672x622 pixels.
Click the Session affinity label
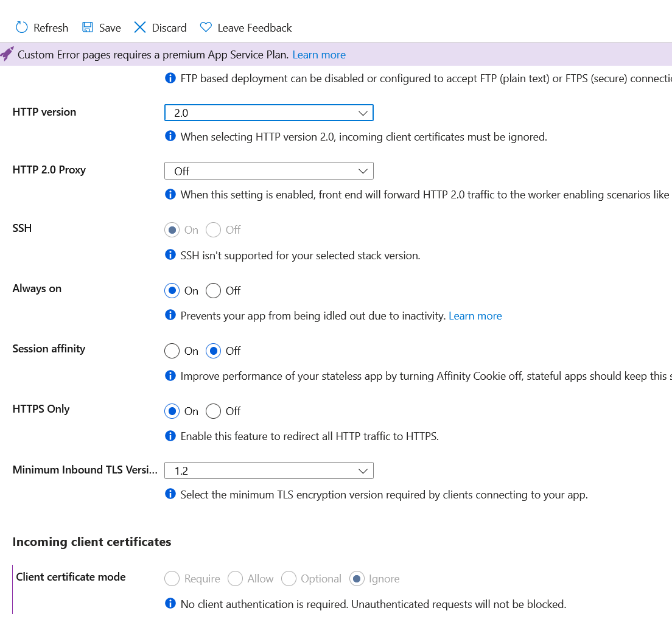coord(49,349)
